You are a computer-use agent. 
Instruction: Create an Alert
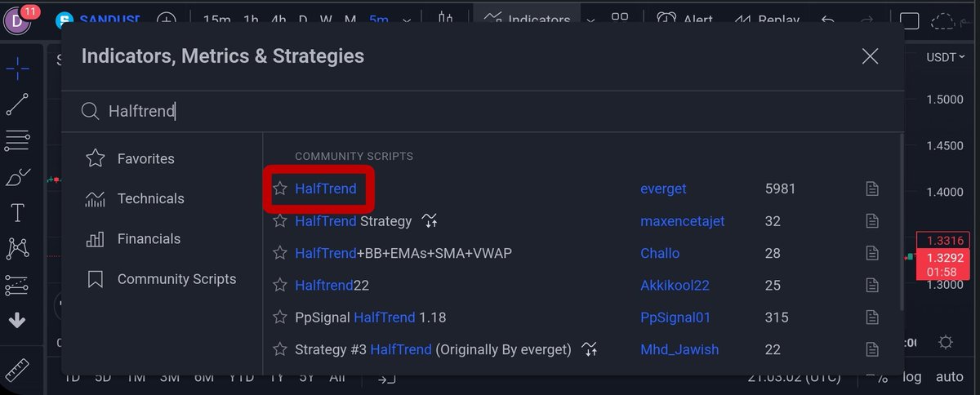(684, 20)
